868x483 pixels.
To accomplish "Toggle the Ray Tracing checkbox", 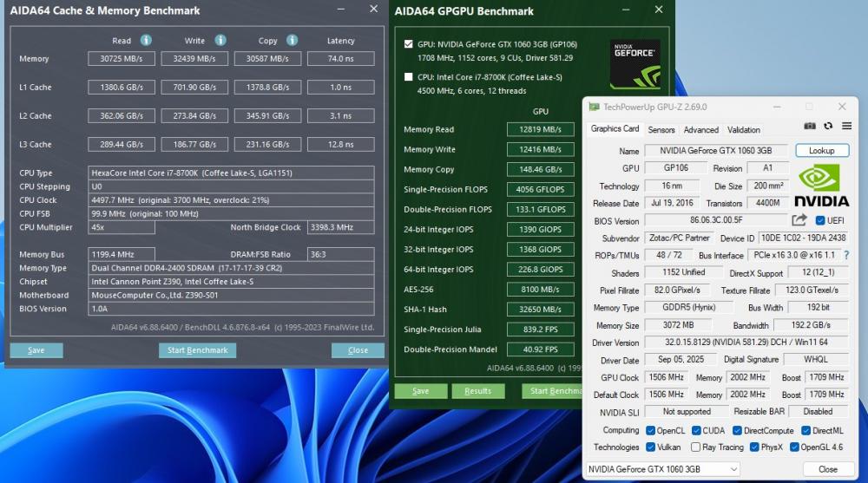I will [696, 447].
